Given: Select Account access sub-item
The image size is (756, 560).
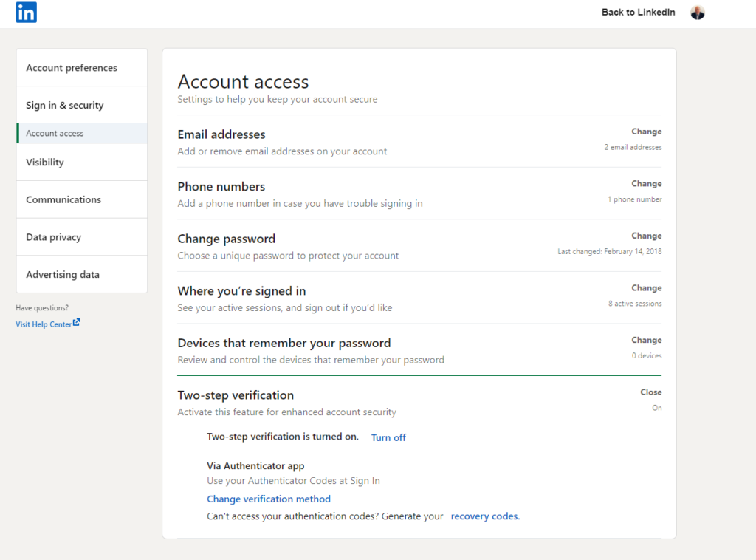Looking at the screenshot, I should pos(81,133).
